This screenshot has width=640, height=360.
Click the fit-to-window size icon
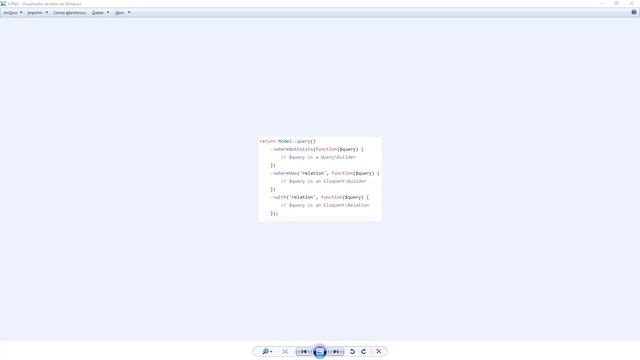[x=285, y=351]
